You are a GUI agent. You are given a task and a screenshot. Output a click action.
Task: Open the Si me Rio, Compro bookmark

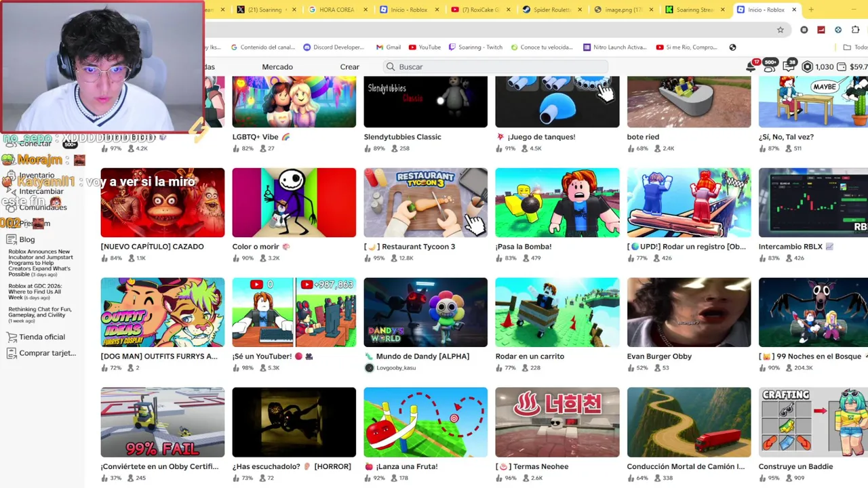coord(686,47)
